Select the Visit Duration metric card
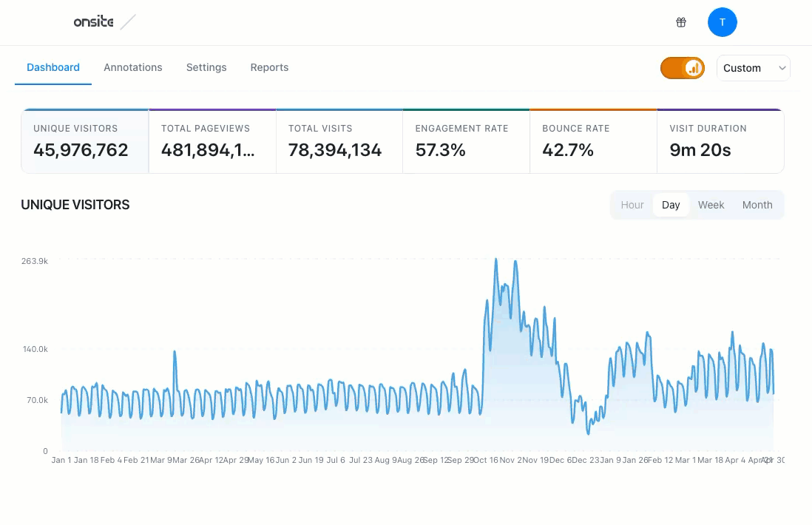Screen dimensions: 812x525 click(720, 141)
